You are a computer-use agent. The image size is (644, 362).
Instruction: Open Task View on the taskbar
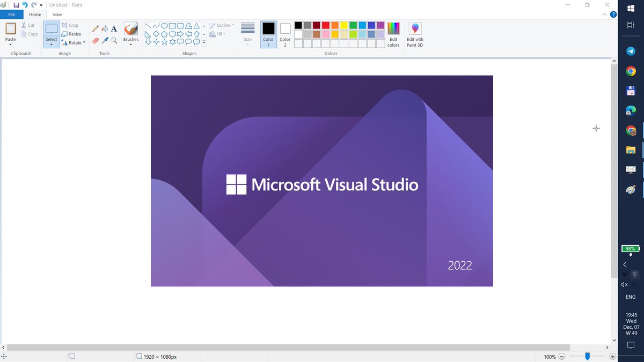631,25
